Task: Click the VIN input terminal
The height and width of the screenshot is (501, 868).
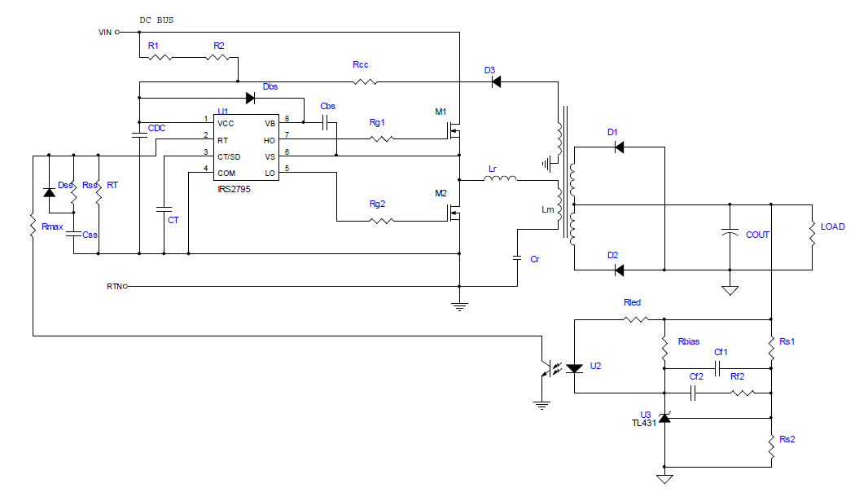Action: pyautogui.click(x=118, y=33)
